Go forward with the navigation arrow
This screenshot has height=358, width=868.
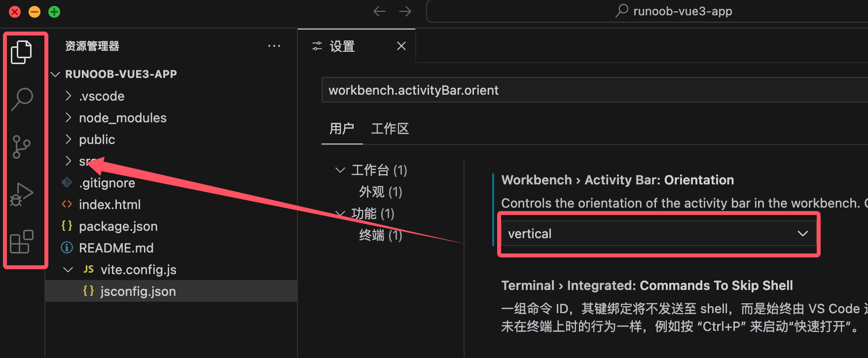(405, 11)
